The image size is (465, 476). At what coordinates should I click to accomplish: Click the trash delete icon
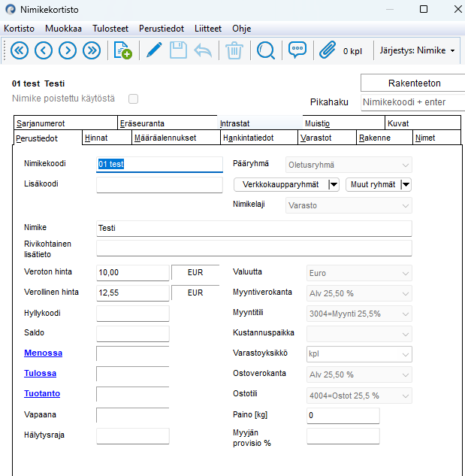point(234,50)
